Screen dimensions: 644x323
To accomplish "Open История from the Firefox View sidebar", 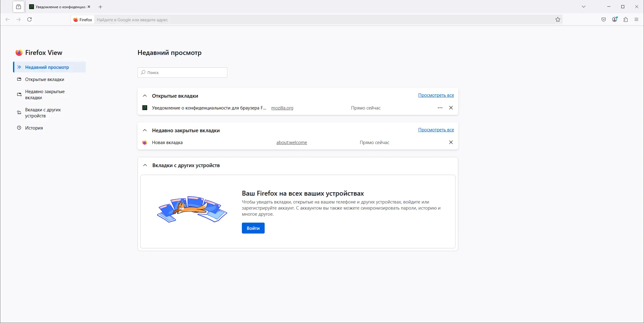I will [34, 128].
